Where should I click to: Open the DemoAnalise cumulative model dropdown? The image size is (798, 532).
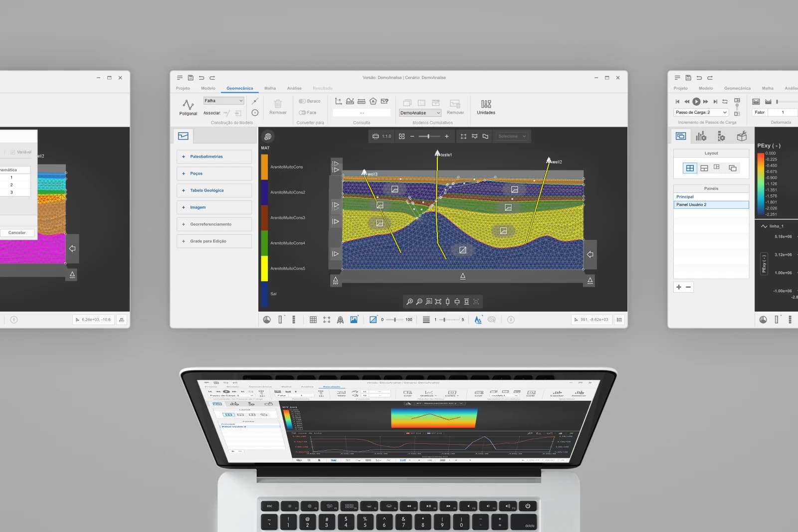(420, 113)
